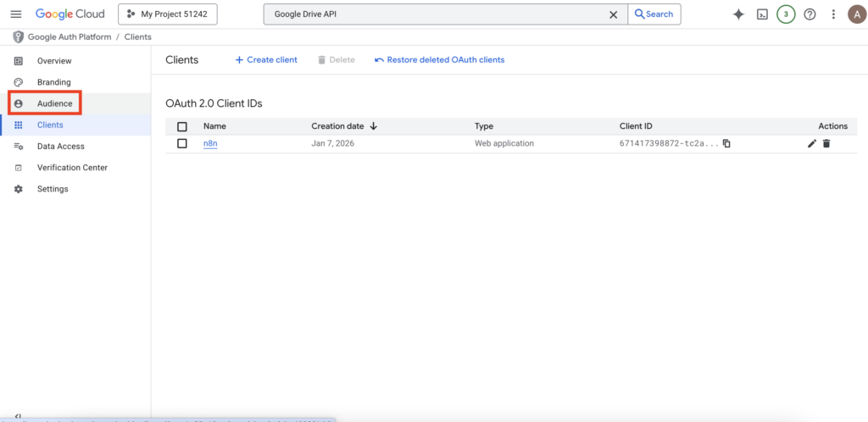Copy the Client ID to clipboard
This screenshot has width=868, height=422.
pos(726,144)
